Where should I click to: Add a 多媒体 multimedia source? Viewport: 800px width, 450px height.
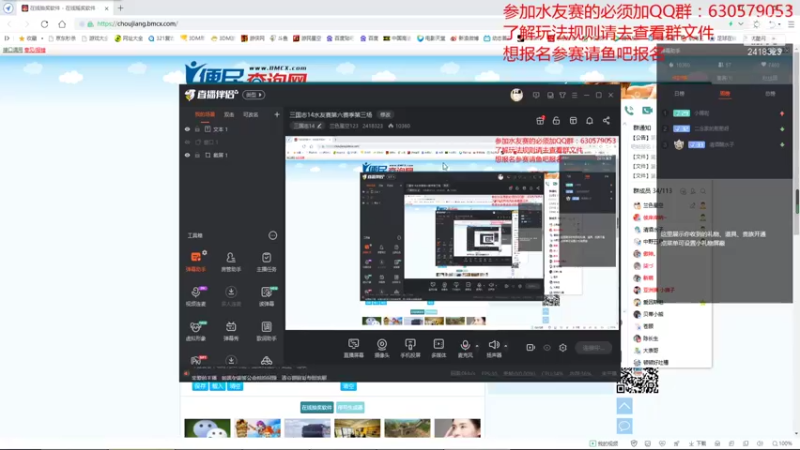439,348
